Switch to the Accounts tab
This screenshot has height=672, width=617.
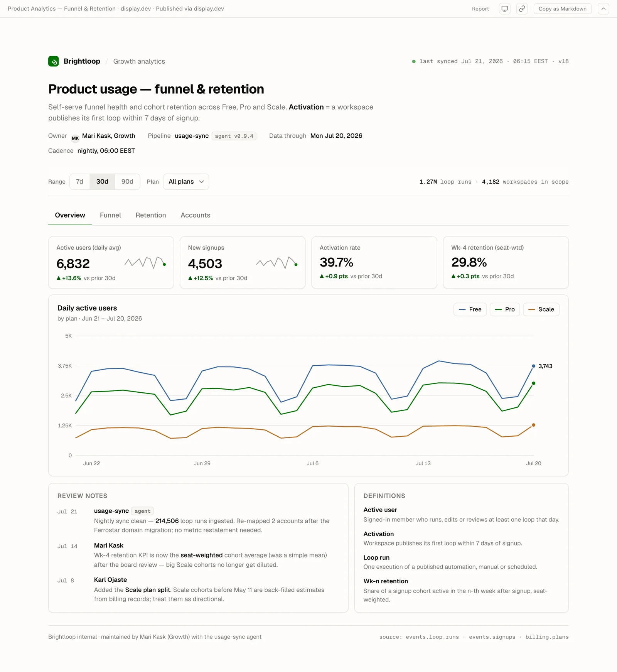196,215
